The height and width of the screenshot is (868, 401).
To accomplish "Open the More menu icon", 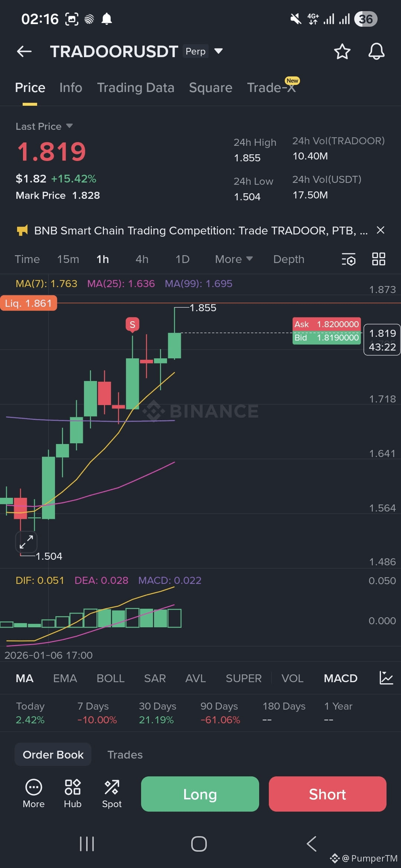I will (33, 793).
